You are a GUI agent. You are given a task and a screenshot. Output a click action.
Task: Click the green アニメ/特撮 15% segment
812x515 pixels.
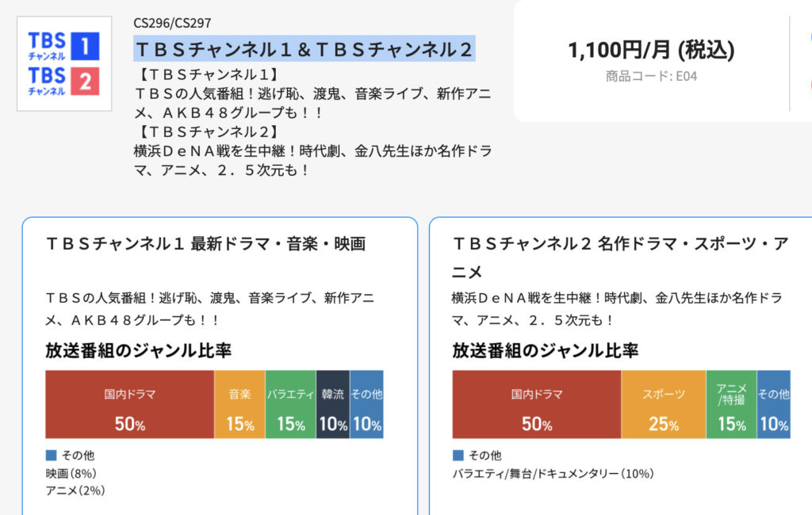pos(731,404)
